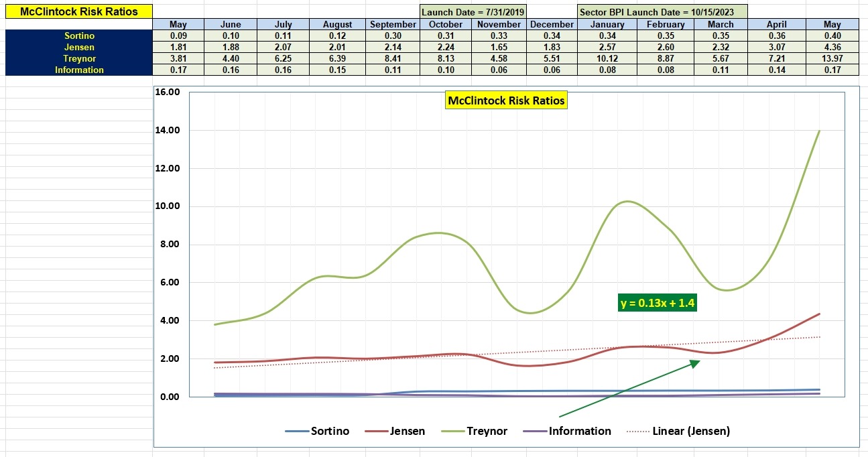Screen dimensions: 868x457
Task: Select the 'Sortino' legend entry
Action: click(317, 432)
